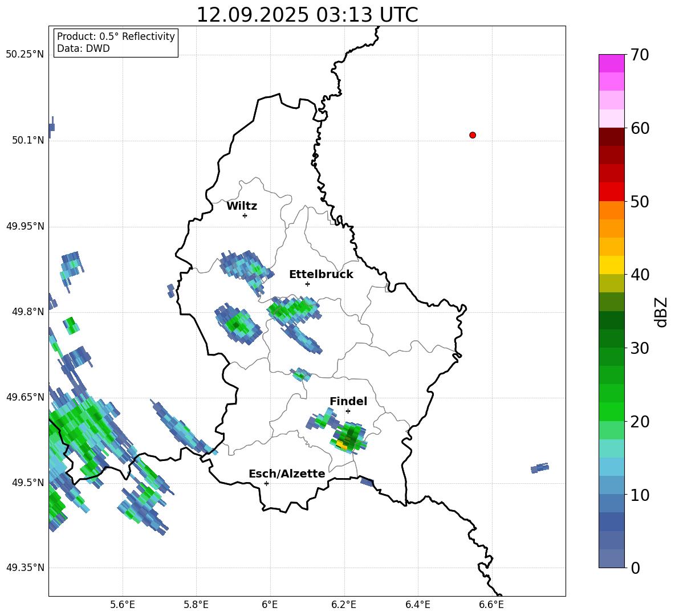Click the 49.8°N latitude label
This screenshot has width=675, height=616.
coord(28,312)
